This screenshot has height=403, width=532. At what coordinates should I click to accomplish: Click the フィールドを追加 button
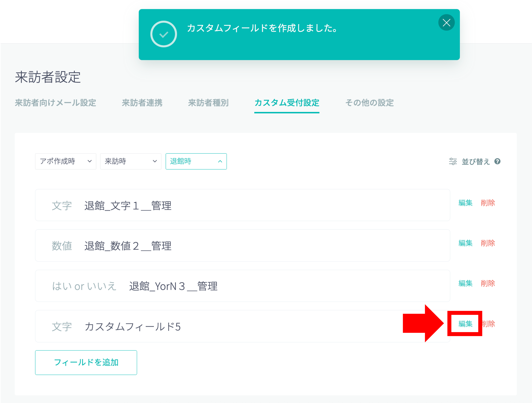click(86, 363)
